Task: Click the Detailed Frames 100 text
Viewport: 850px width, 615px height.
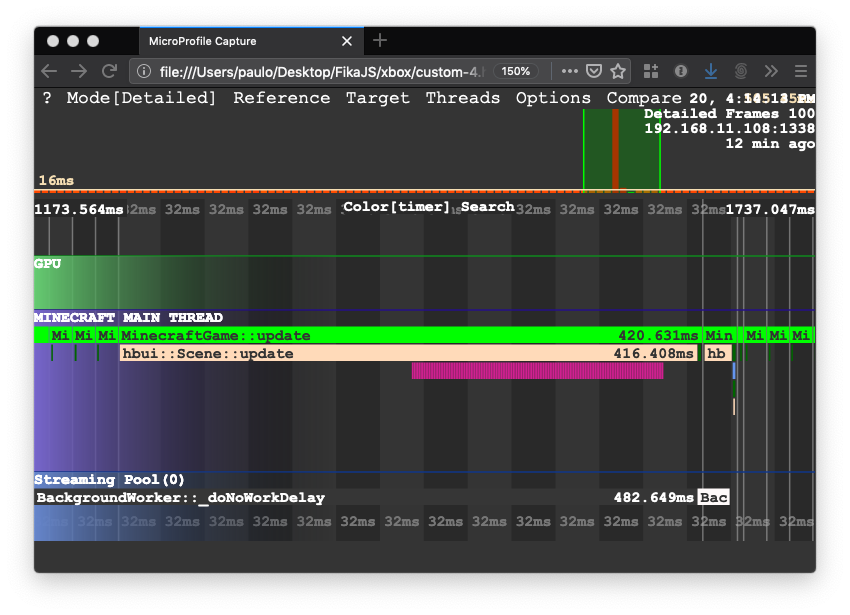Action: 729,113
